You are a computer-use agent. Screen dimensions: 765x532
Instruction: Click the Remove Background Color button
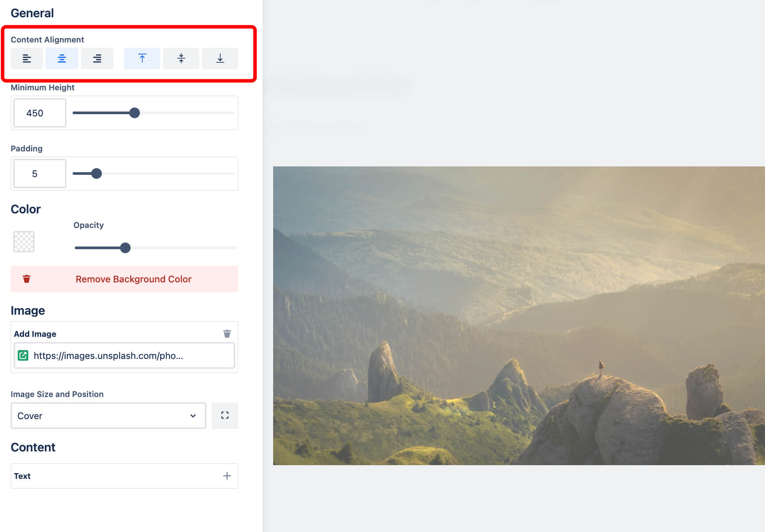coord(133,279)
